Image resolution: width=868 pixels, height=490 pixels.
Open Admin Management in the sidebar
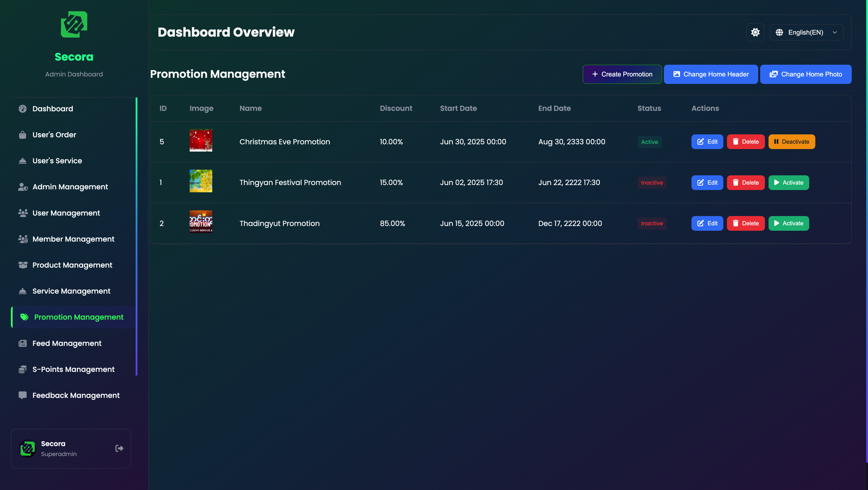click(70, 187)
